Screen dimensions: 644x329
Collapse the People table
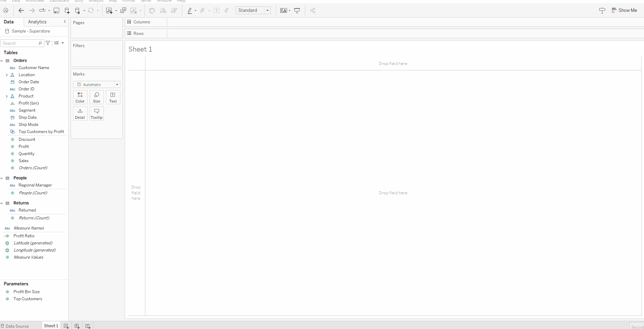pos(2,178)
